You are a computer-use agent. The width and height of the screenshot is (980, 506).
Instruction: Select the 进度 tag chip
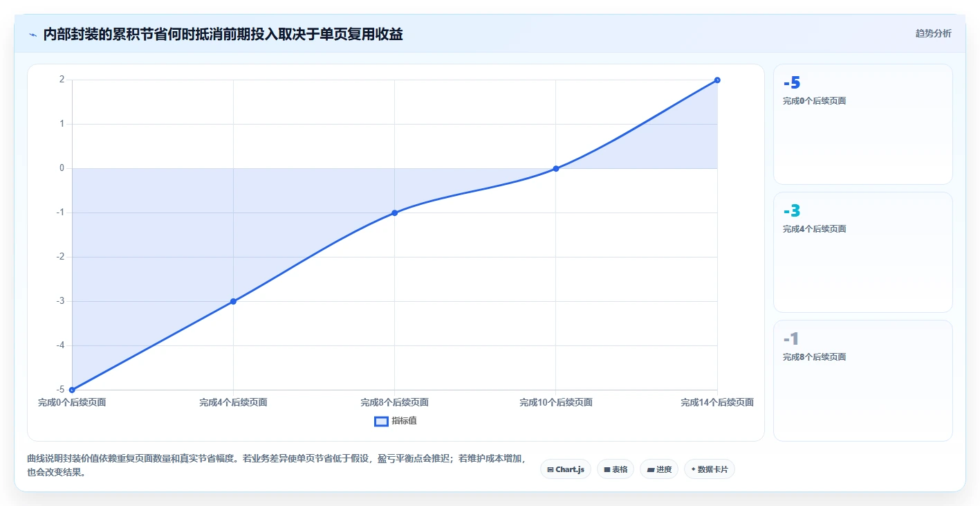pos(659,469)
